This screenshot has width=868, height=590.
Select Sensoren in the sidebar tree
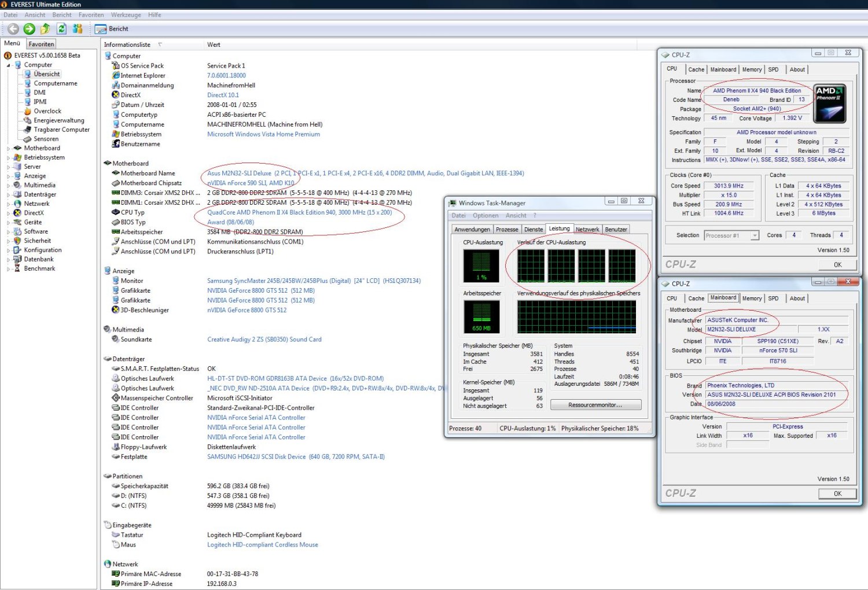click(46, 139)
